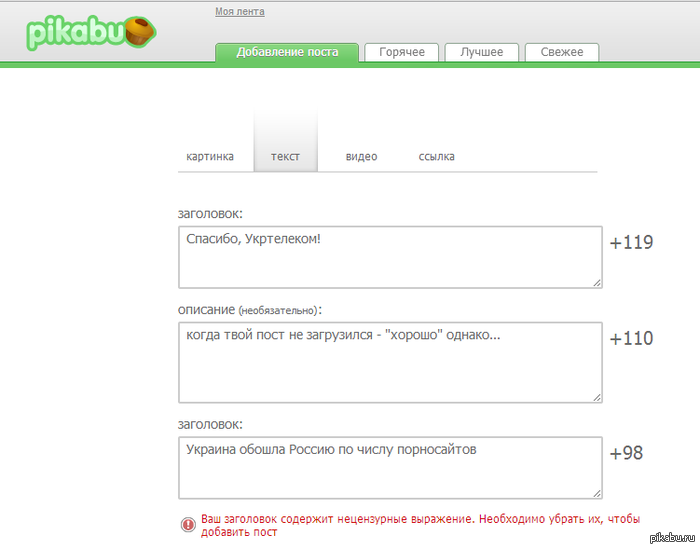Open the Моя лента link

tap(240, 11)
